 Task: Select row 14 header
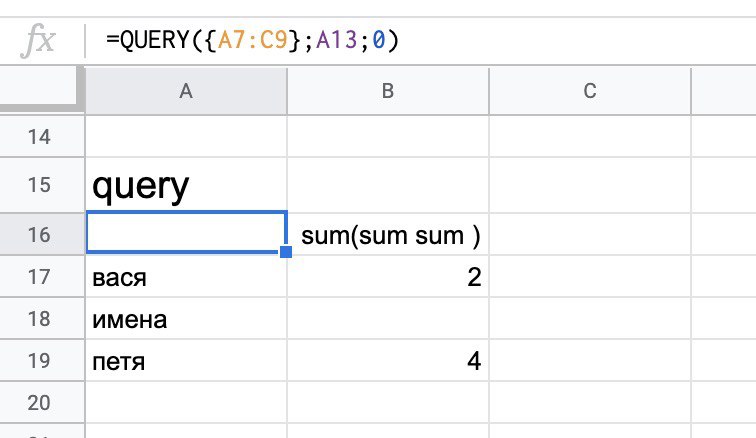click(40, 137)
